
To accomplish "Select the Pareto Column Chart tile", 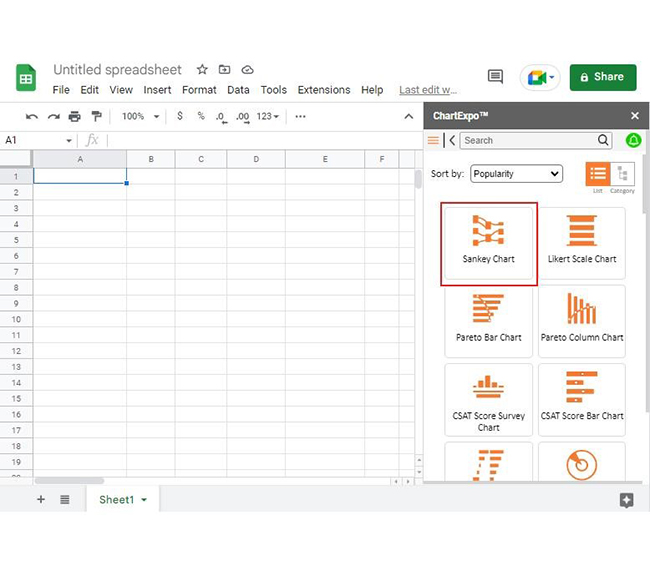I will [582, 321].
